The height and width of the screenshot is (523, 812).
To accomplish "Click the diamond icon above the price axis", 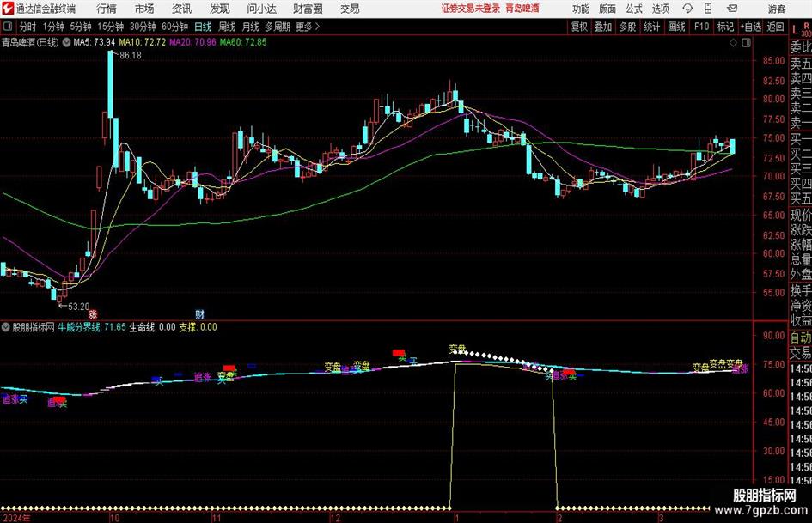I will pyautogui.click(x=733, y=43).
